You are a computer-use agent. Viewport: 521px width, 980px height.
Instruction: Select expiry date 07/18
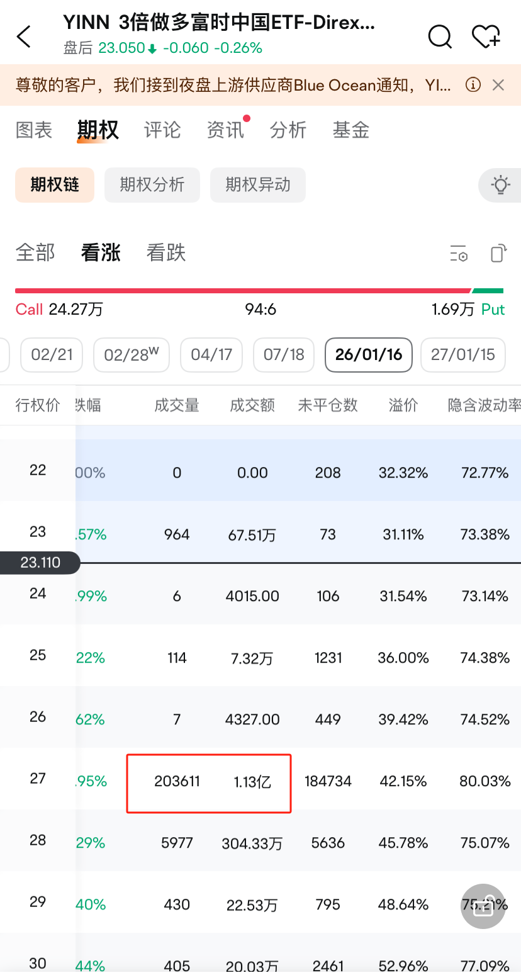click(284, 355)
